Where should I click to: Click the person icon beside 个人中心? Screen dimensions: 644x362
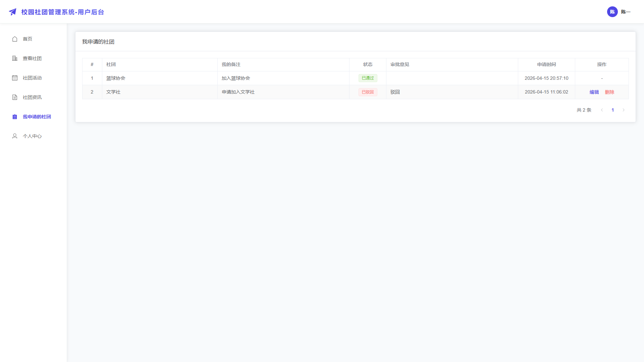pos(15,136)
